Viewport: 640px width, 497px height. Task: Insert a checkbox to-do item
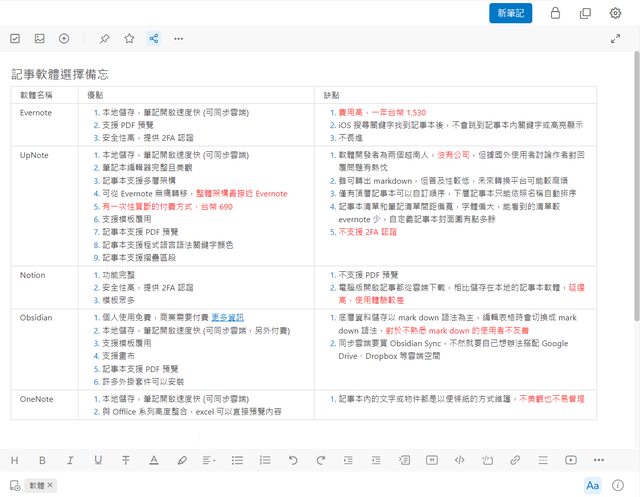pyautogui.click(x=15, y=39)
